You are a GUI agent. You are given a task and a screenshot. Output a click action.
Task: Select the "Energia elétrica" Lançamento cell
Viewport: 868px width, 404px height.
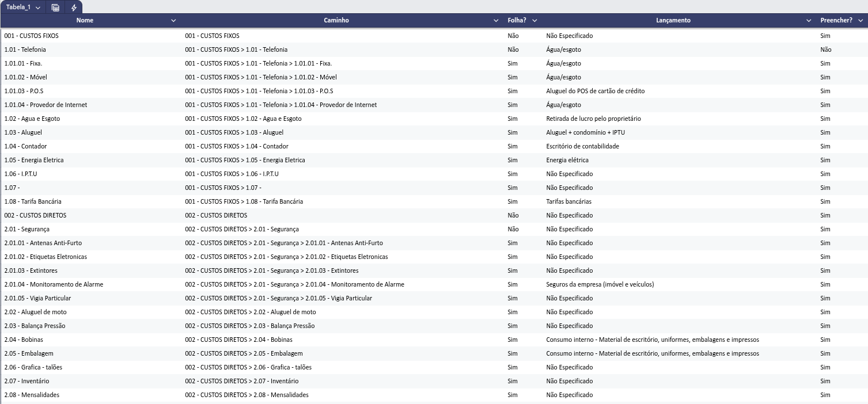(x=567, y=160)
